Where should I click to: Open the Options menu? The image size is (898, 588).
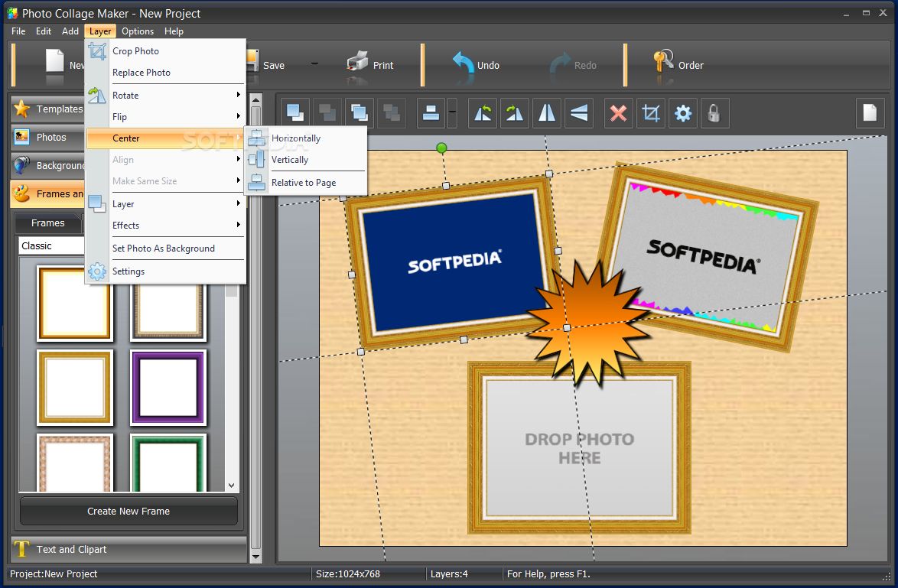coord(138,31)
